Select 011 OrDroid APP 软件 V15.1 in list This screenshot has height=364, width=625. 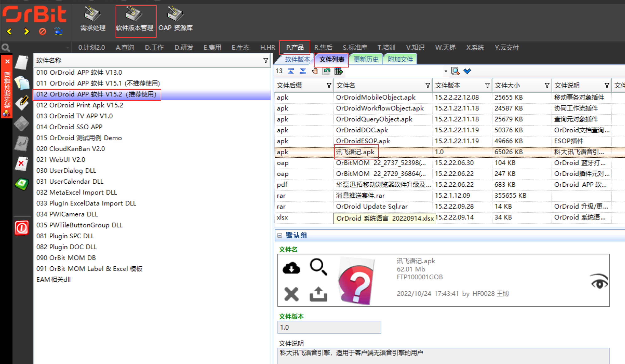152,83
